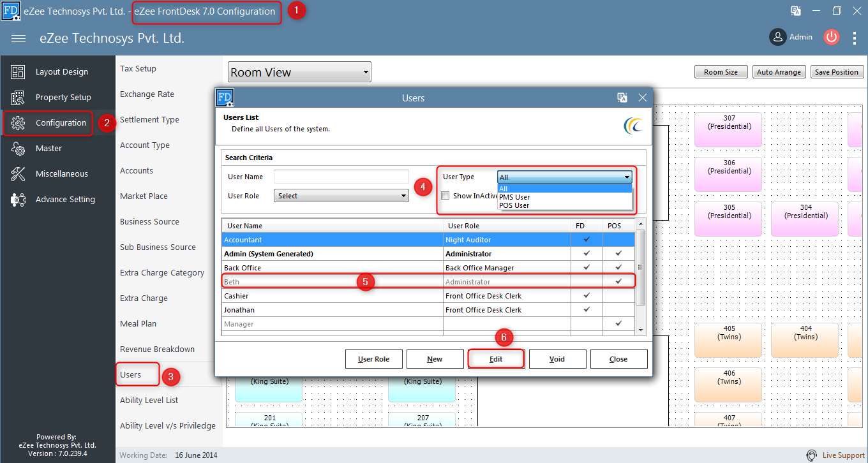The image size is (868, 463).
Task: Click the Miscellaneous tools icon
Action: 18,174
